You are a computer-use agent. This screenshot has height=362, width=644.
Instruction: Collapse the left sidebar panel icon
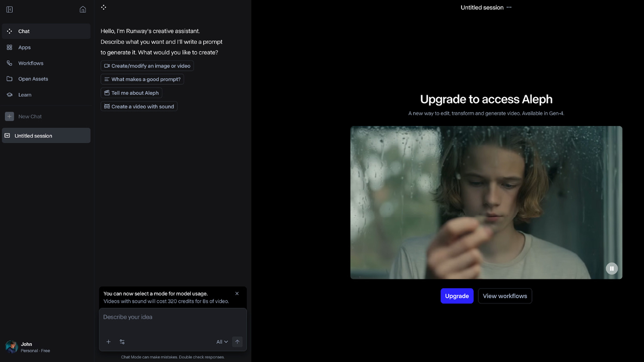pyautogui.click(x=9, y=10)
